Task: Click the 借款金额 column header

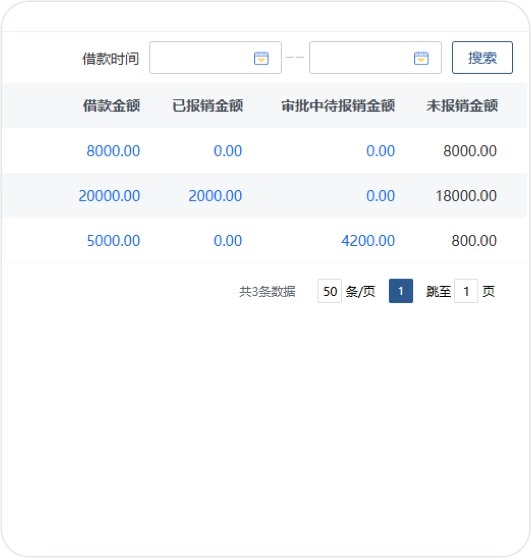Action: pyautogui.click(x=111, y=106)
